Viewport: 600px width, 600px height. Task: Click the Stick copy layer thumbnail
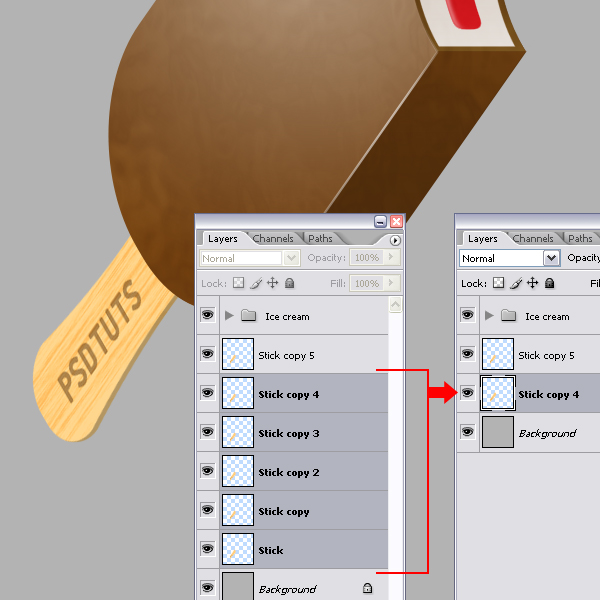click(x=238, y=510)
